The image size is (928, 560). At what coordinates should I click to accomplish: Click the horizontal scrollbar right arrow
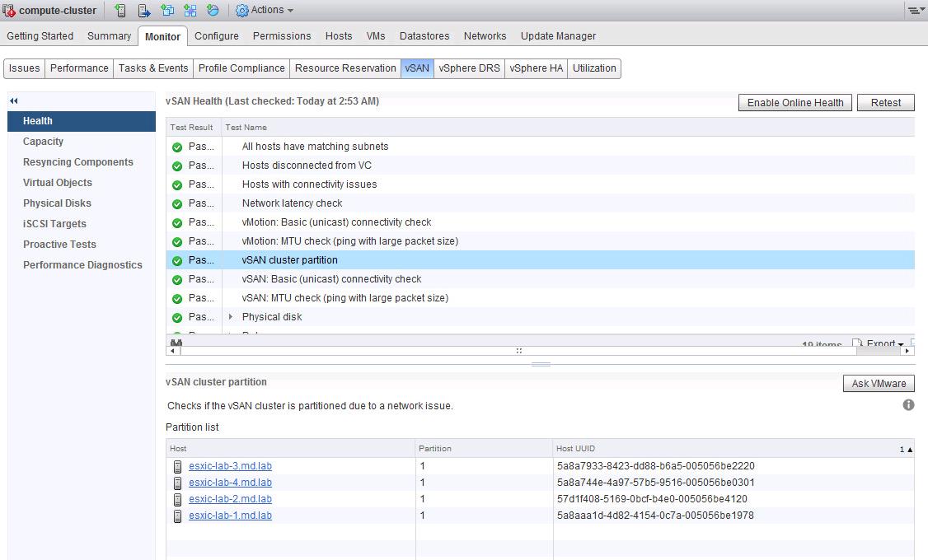pos(907,351)
